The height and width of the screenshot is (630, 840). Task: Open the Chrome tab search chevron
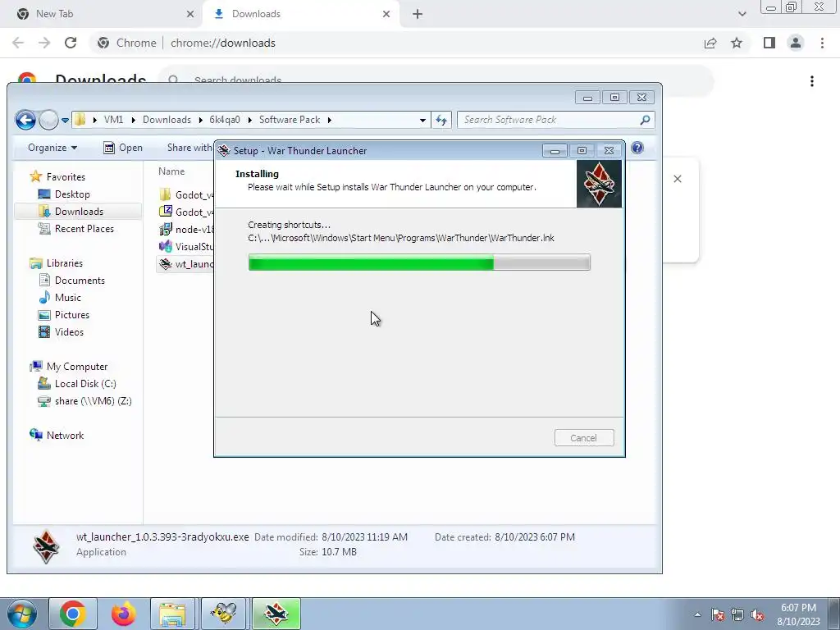click(742, 14)
